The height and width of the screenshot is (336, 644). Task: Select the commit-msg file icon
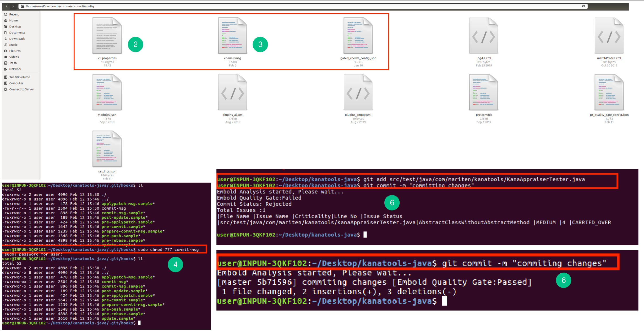[232, 36]
